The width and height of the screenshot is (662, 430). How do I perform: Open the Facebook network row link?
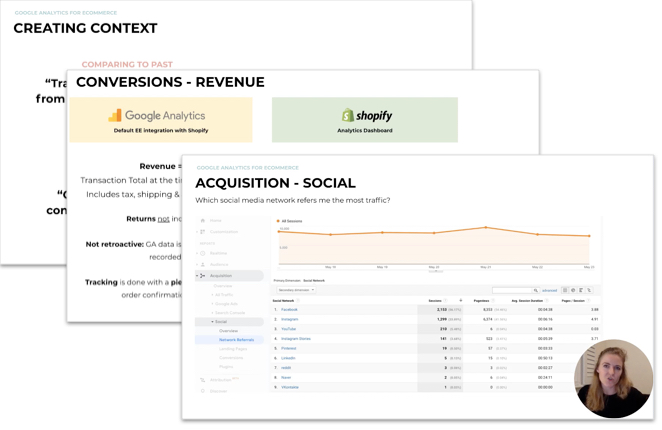point(289,310)
